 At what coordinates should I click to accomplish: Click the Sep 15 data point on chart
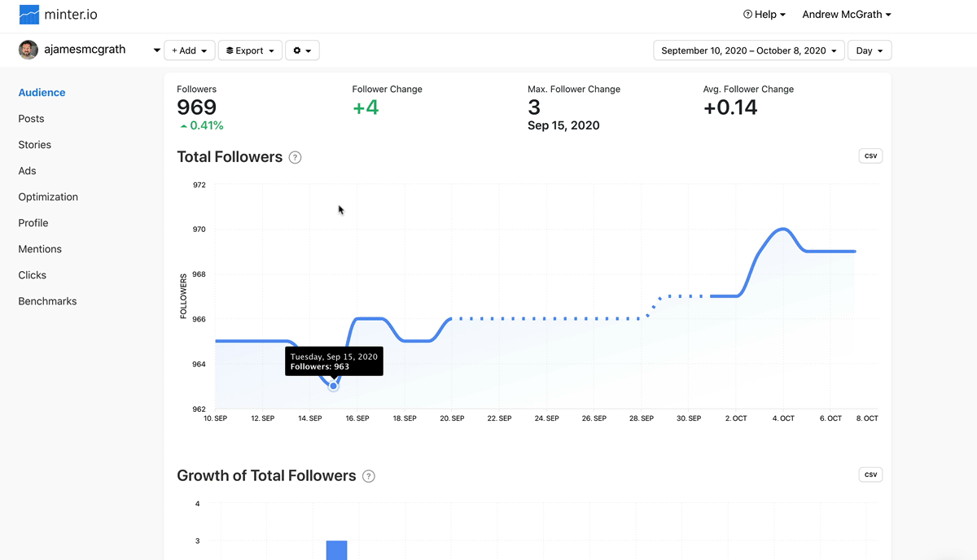click(333, 386)
